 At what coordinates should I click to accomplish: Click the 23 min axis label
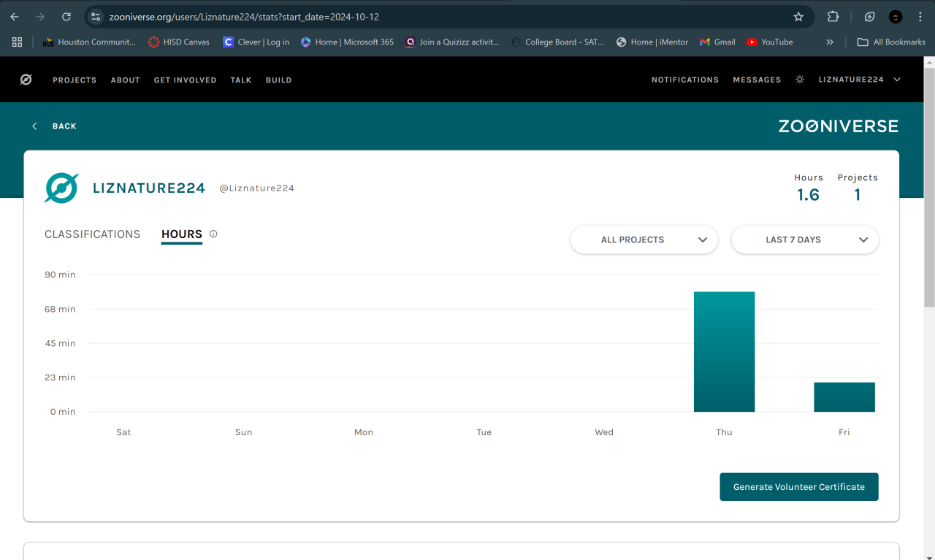(x=60, y=377)
